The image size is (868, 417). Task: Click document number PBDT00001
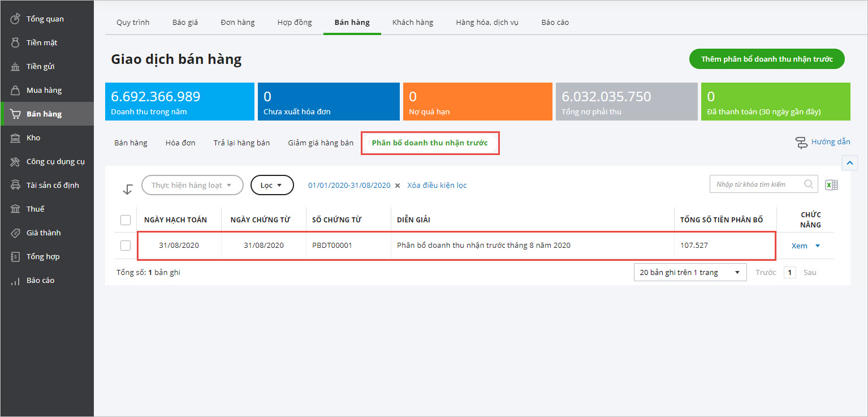[x=332, y=246]
